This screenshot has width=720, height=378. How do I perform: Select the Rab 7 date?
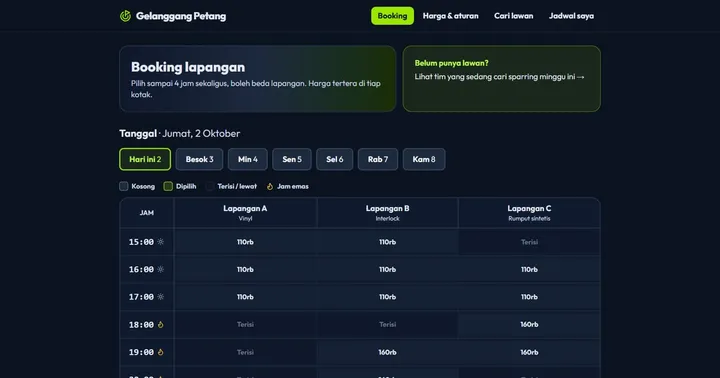(x=378, y=159)
